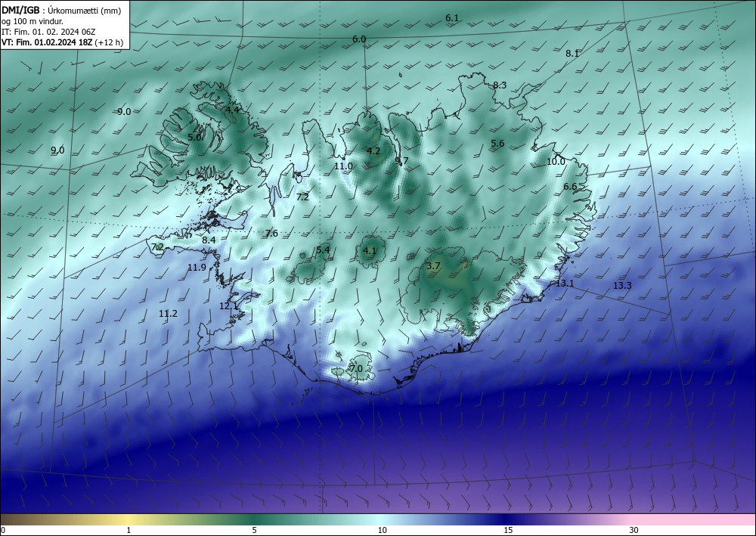The image size is (756, 536).
Task: Click the legend tick label 10
Action: click(382, 530)
